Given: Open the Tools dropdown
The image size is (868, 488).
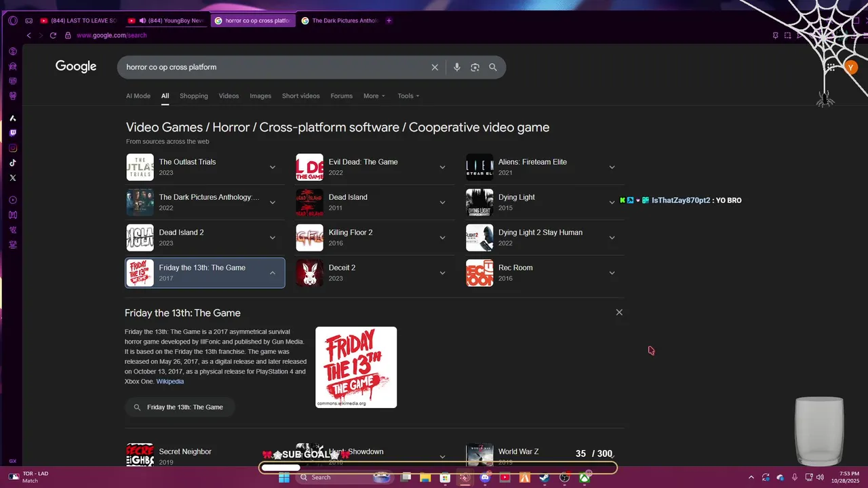Looking at the screenshot, I should pos(408,96).
